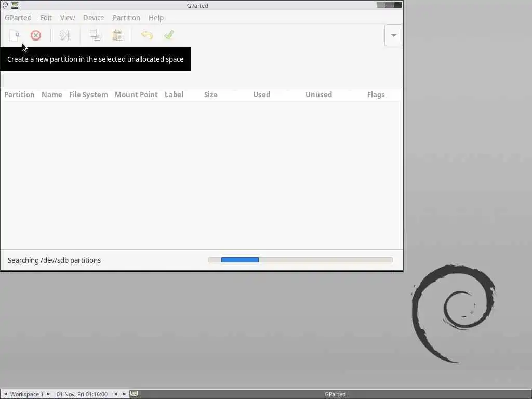Click the Unused column header
This screenshot has width=532, height=399.
tap(318, 95)
